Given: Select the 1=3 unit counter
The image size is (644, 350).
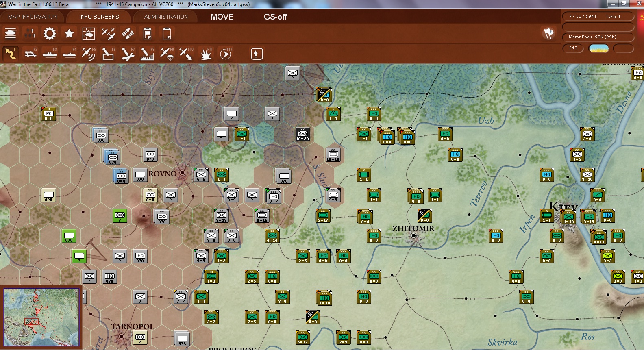Looking at the screenshot, I should point(638,276).
